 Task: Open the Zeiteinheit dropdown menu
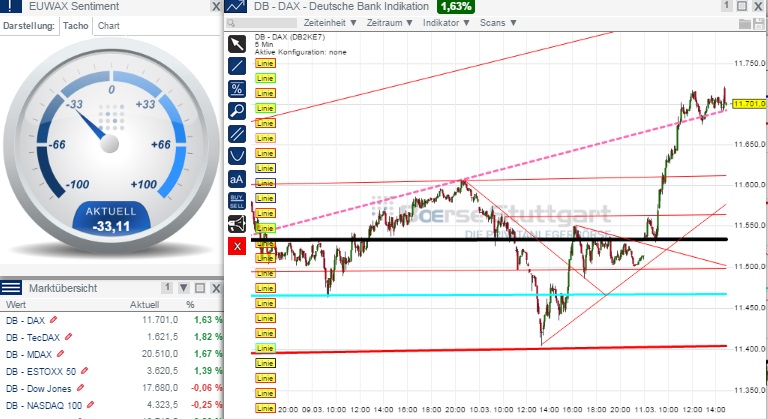[x=330, y=23]
